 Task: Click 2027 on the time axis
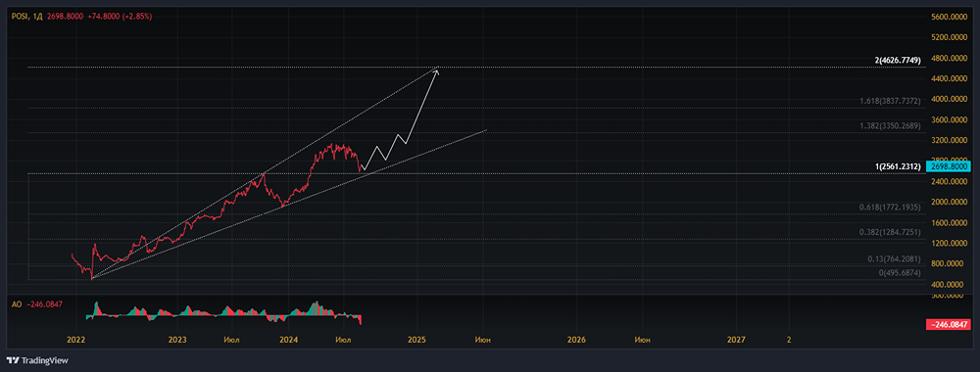coord(736,340)
